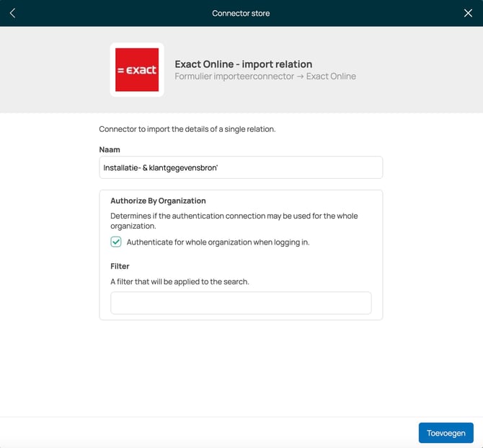Click the grey banner area beside the connector title
The image size is (483, 448).
(418, 70)
